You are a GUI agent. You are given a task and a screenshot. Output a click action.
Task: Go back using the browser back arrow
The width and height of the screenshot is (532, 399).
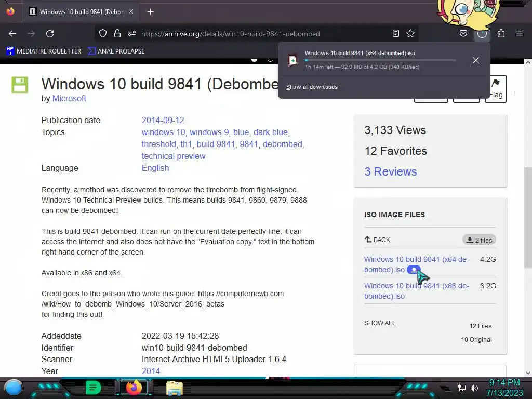(x=12, y=34)
